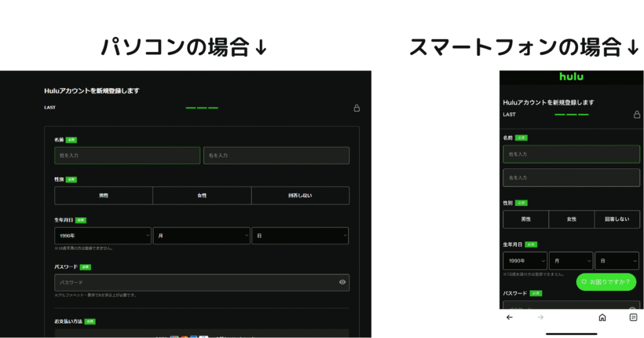
Task: Click the lock icon in smartphone form header
Action: click(636, 114)
